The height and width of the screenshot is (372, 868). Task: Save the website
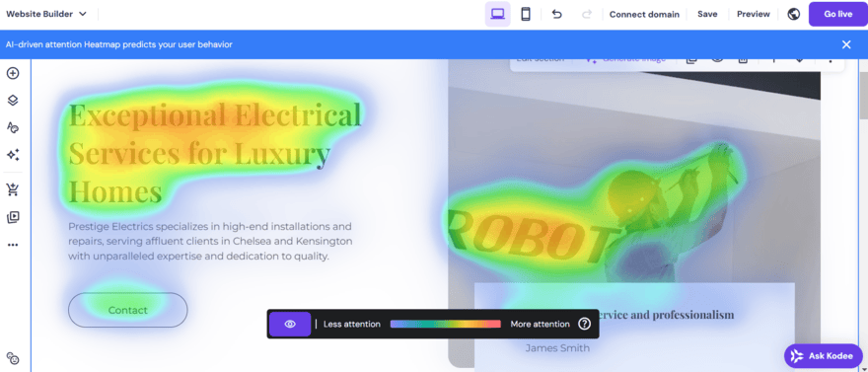click(707, 15)
